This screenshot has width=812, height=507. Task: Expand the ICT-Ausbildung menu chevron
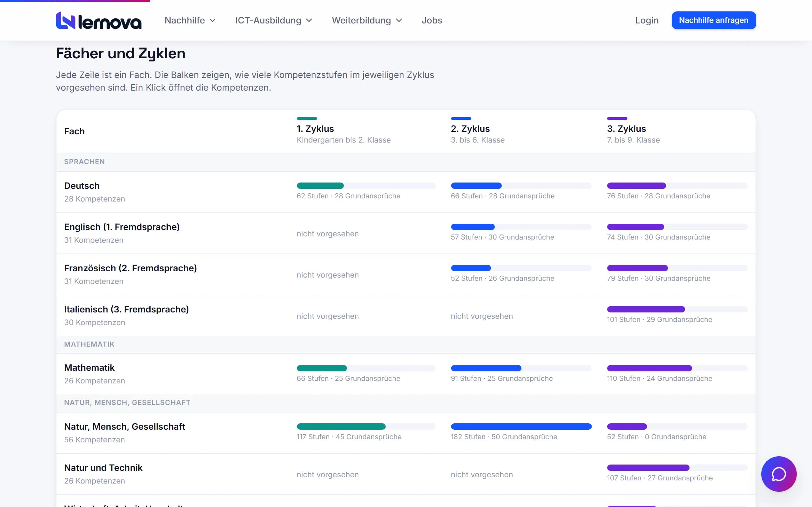[x=309, y=21]
